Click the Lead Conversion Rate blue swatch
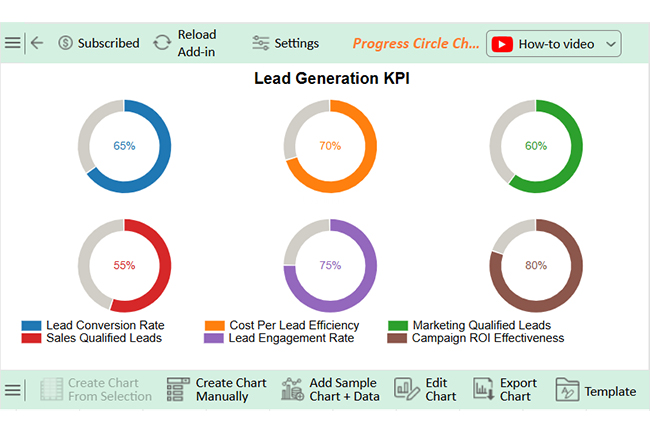This screenshot has height=433, width=650. pos(32,326)
